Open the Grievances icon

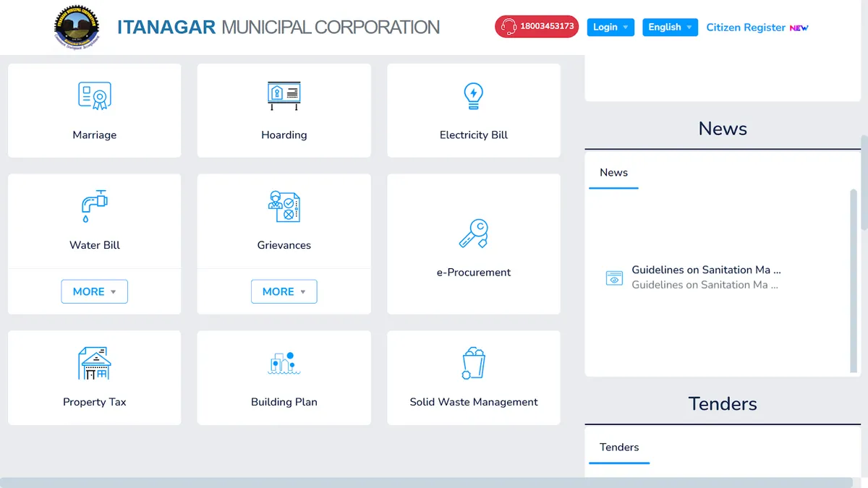pos(284,206)
